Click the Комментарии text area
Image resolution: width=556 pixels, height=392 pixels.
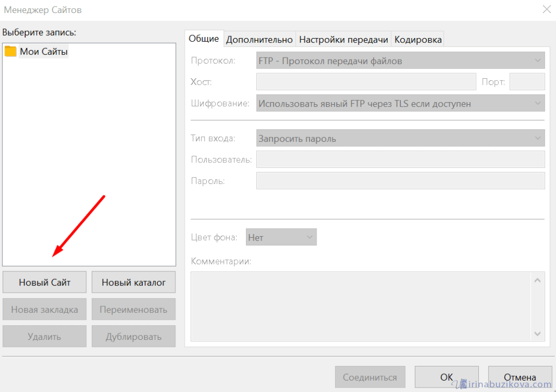[x=361, y=306]
